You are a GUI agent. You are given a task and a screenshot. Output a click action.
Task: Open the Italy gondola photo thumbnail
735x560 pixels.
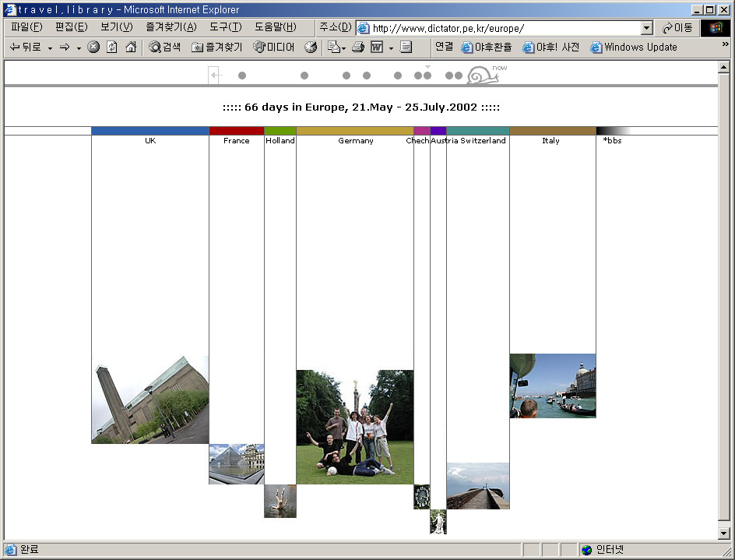point(552,386)
